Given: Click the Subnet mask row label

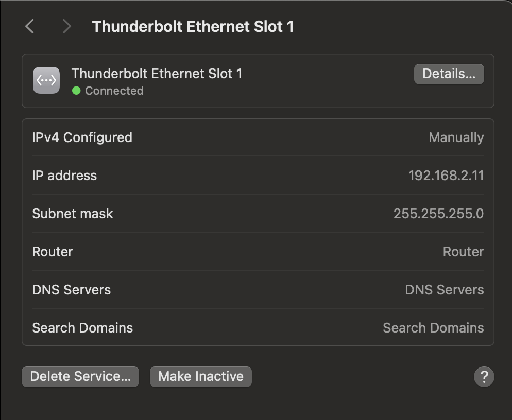Looking at the screenshot, I should 72,214.
